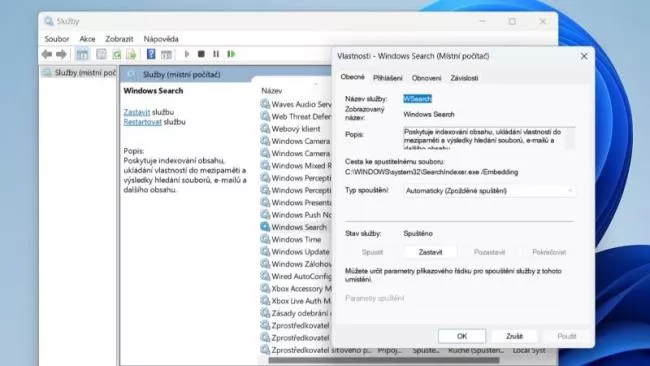Click the Web Threat Defense service icon
The height and width of the screenshot is (366, 650).
click(x=265, y=116)
